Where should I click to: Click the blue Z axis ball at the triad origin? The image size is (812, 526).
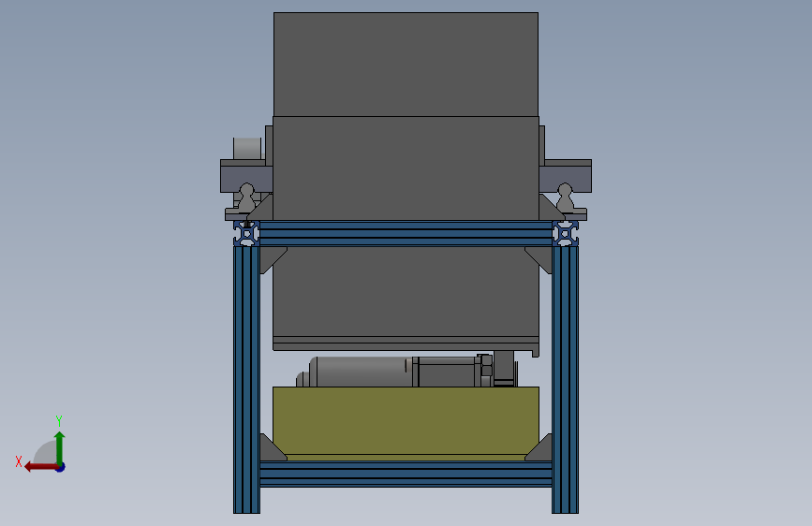click(61, 467)
